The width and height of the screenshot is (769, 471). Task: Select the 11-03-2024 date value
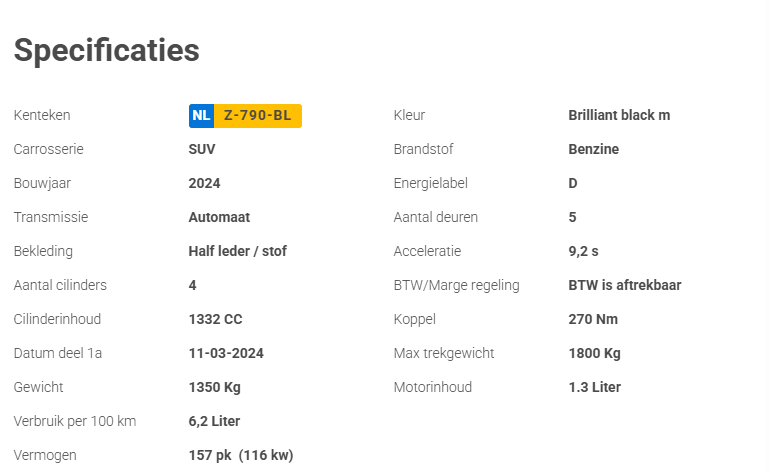click(226, 353)
